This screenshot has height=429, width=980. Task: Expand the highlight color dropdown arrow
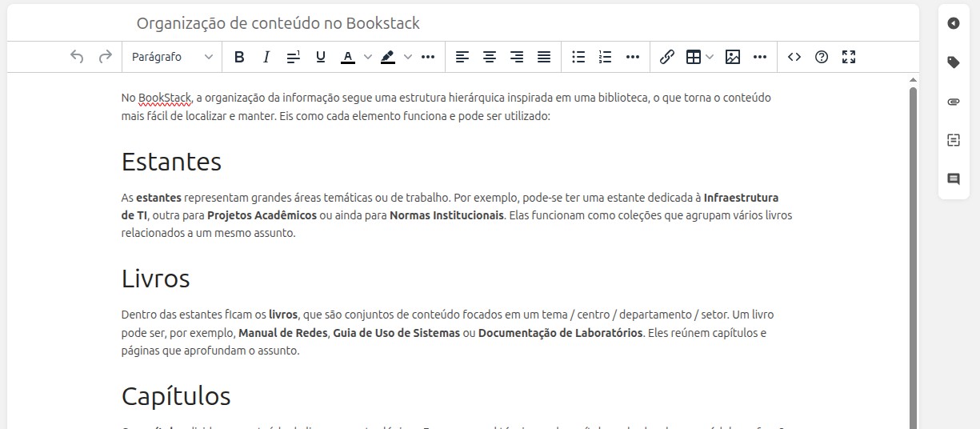[408, 57]
